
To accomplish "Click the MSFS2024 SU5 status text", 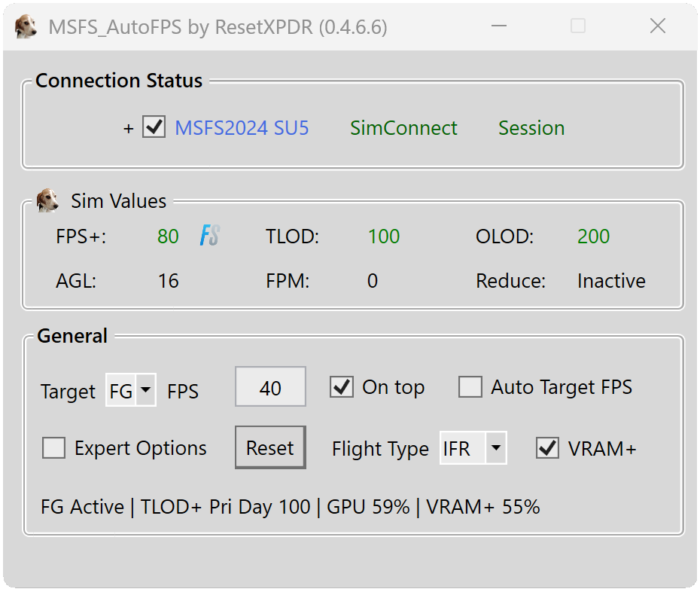I will pos(242,128).
